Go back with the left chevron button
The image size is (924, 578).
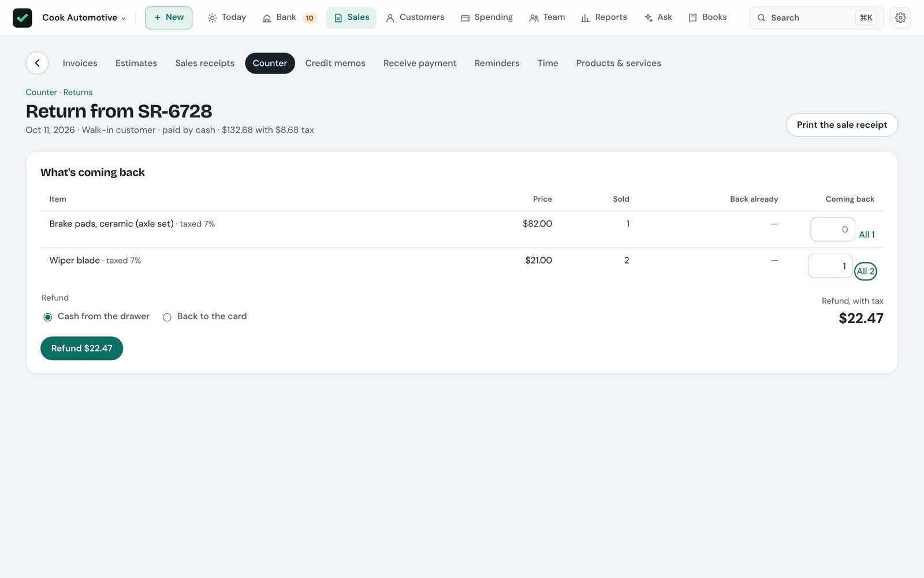point(37,63)
